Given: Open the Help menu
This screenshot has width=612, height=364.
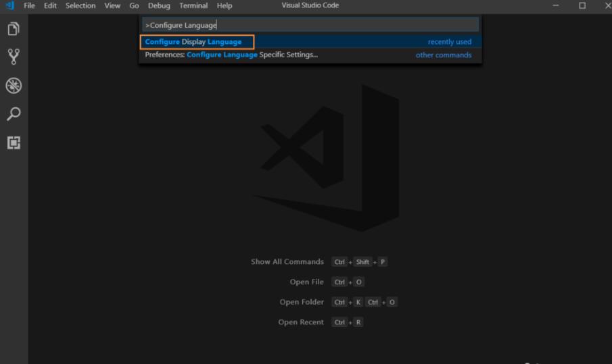Looking at the screenshot, I should pos(225,5).
